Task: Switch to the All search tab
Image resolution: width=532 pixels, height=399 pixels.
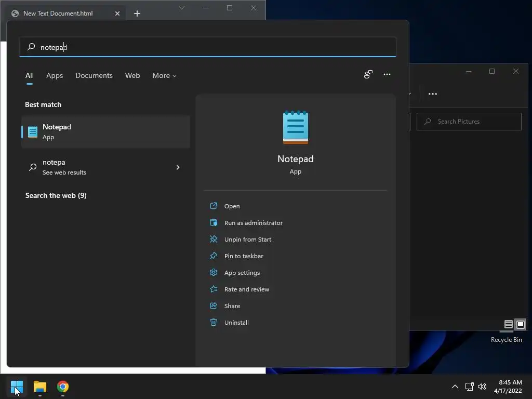Action: point(30,76)
